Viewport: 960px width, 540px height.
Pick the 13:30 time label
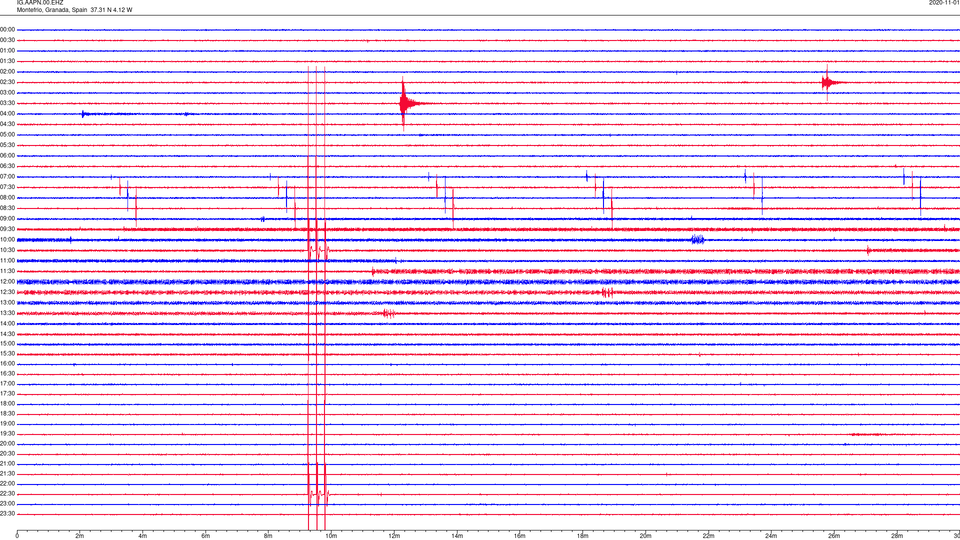click(x=7, y=313)
